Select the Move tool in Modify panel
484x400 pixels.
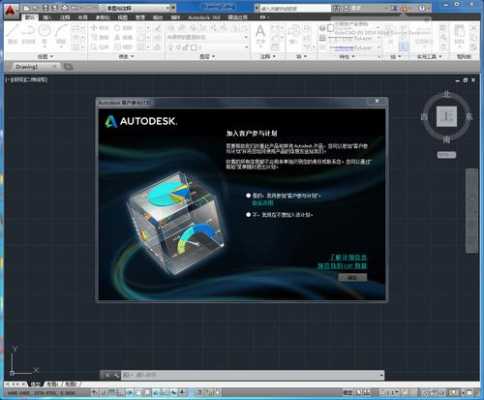(x=100, y=28)
